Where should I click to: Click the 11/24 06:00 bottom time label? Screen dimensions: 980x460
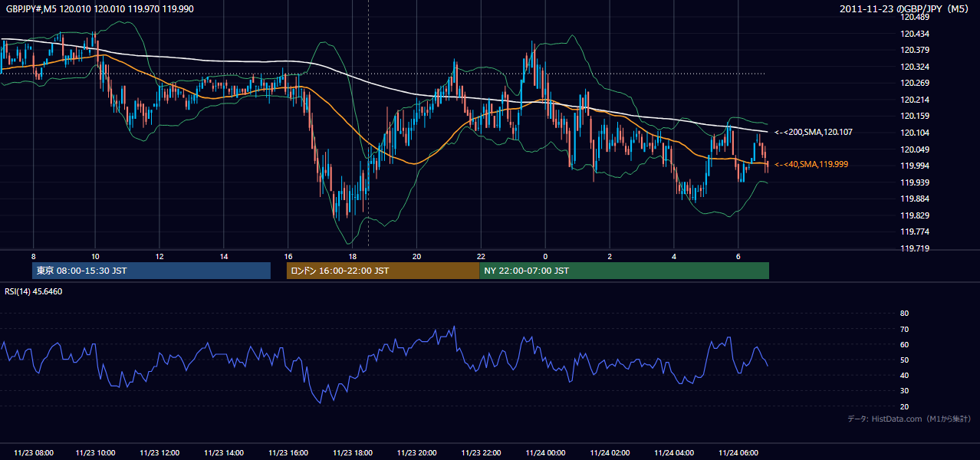(738, 452)
